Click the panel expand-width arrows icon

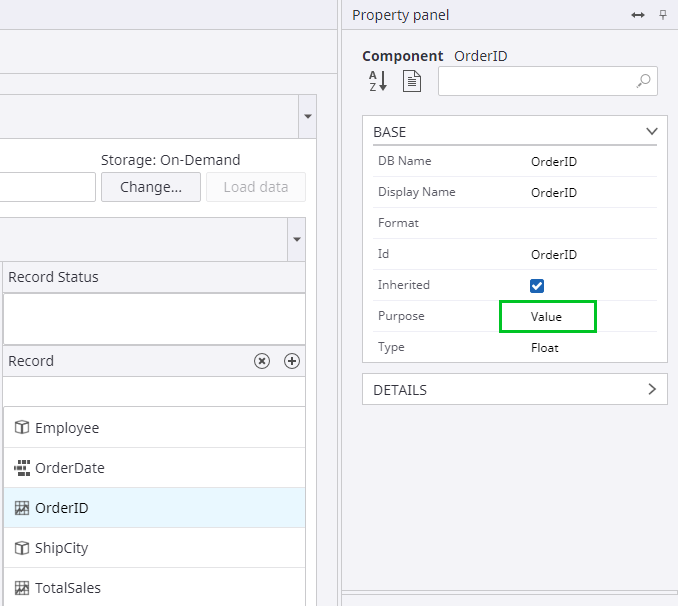[638, 15]
